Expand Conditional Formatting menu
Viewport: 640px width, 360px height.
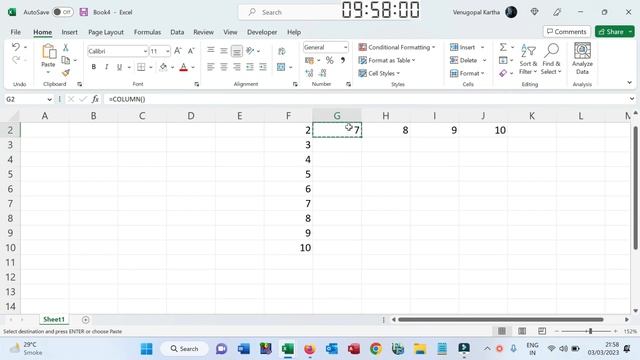[x=397, y=47]
